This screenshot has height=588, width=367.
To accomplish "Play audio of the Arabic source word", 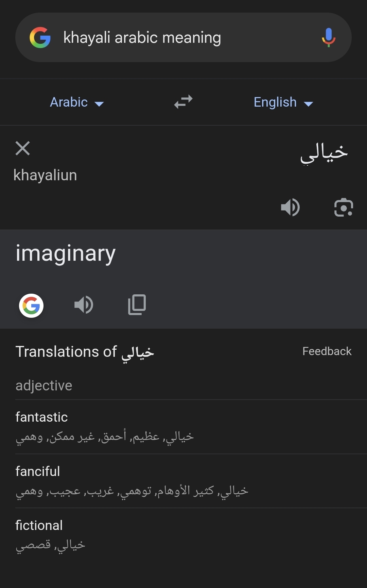I will [x=290, y=207].
